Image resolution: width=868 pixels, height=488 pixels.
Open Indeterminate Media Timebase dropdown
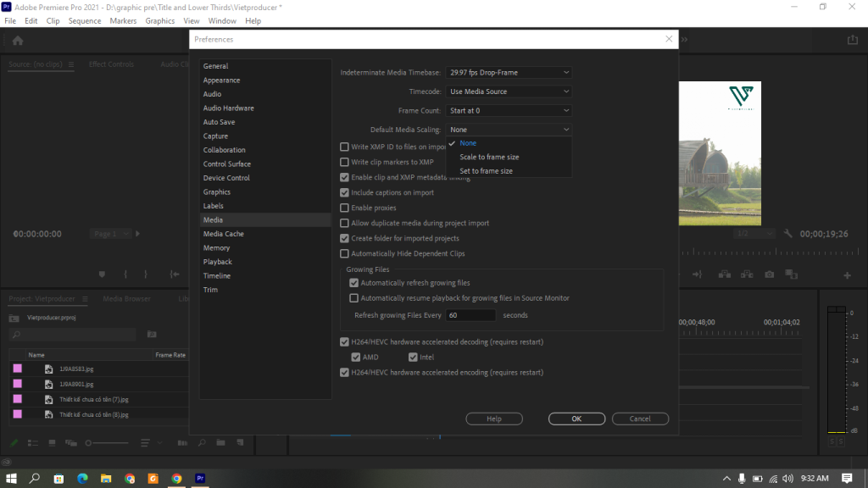pyautogui.click(x=509, y=73)
